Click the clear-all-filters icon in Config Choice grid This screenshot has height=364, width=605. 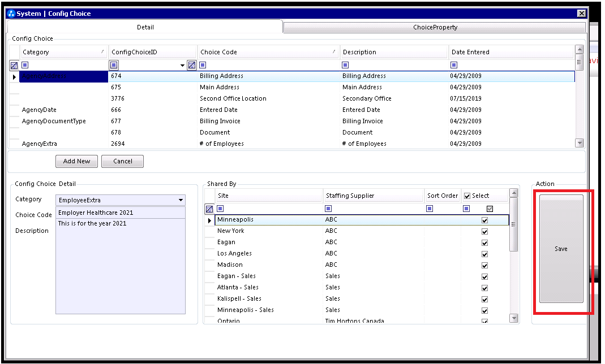click(14, 66)
